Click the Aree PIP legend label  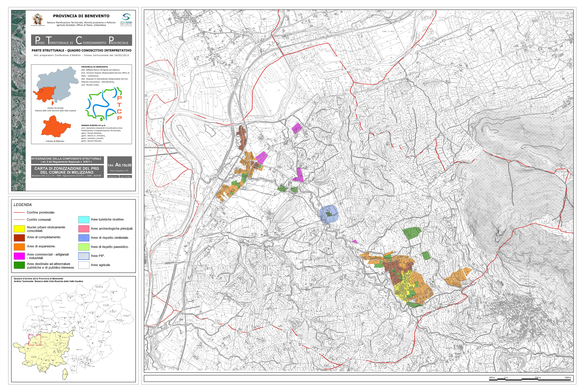coord(98,256)
